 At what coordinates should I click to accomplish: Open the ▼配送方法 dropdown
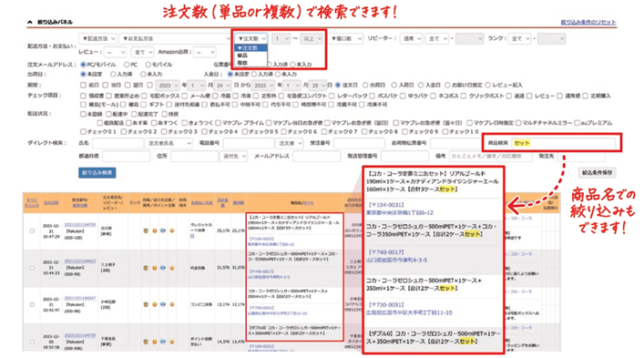(x=97, y=38)
